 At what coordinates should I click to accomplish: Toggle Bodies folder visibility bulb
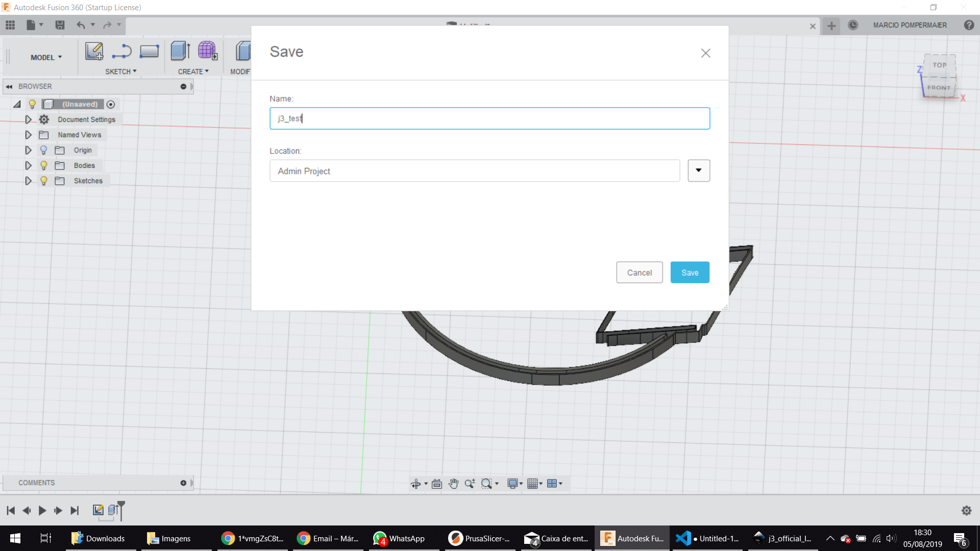point(43,165)
